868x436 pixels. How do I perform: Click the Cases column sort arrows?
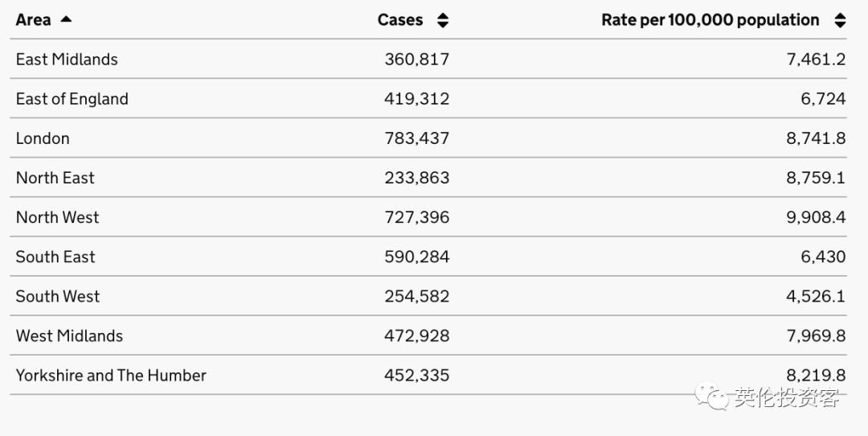coord(443,21)
